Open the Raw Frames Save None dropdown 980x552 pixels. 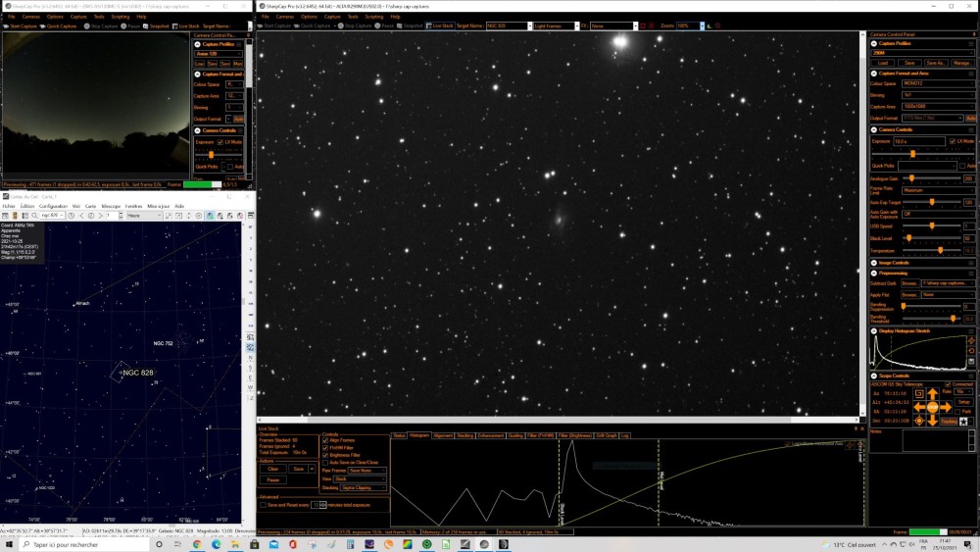click(x=367, y=470)
